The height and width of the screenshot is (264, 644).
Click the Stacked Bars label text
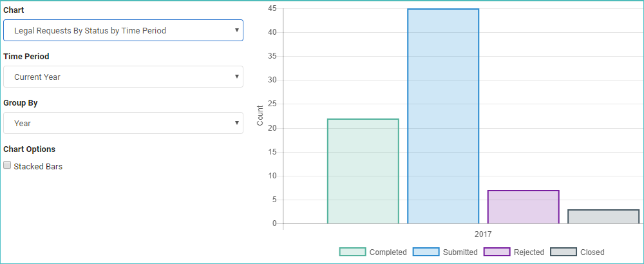click(38, 167)
